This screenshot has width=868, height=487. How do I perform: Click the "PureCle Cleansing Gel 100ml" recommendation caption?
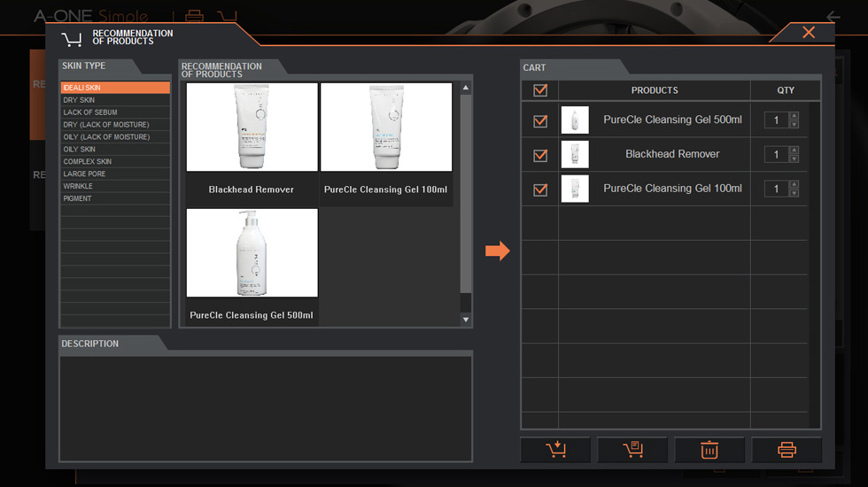click(x=385, y=189)
